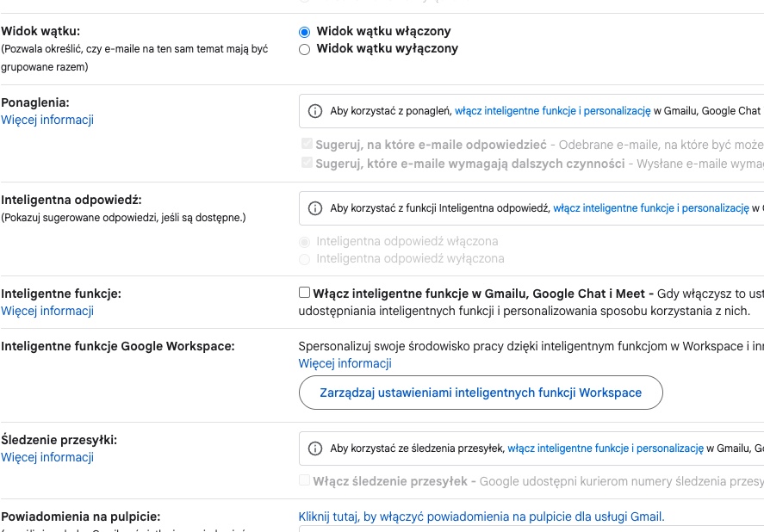Open 'Więcej informacji' link under Śledzenie przesyłki
764x532 pixels.
47,457
